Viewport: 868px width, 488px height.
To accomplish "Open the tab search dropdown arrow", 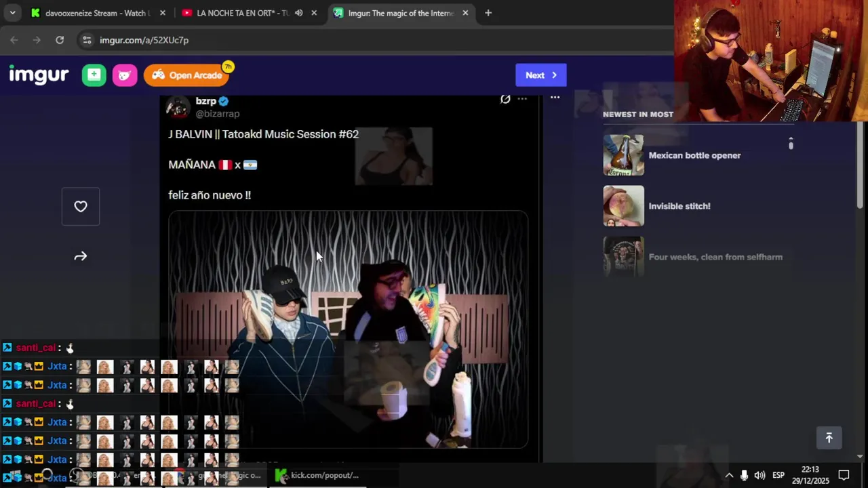I will (x=12, y=13).
